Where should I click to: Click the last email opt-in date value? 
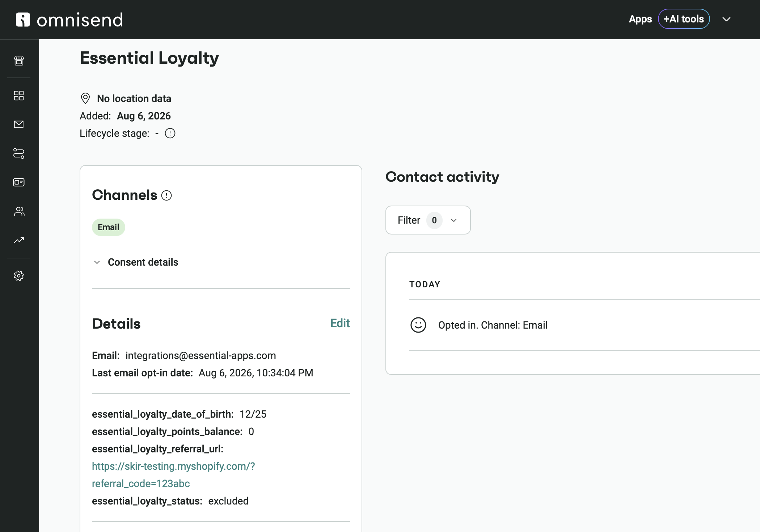[256, 373]
